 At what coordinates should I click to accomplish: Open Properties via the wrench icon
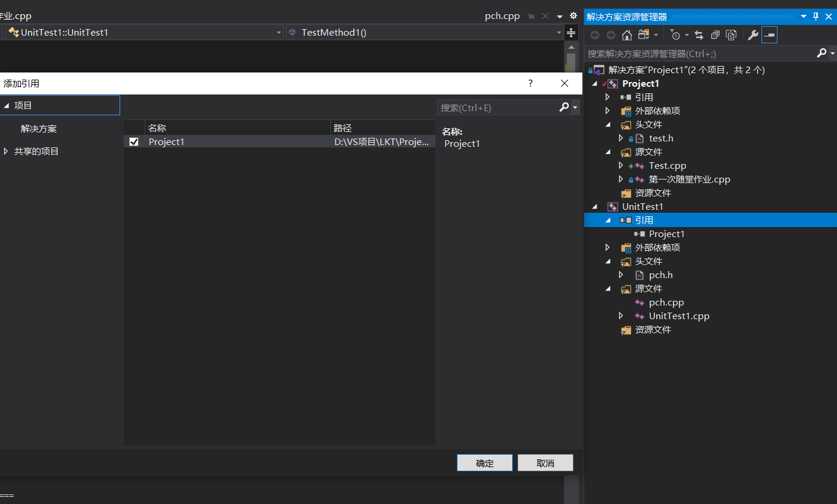753,35
